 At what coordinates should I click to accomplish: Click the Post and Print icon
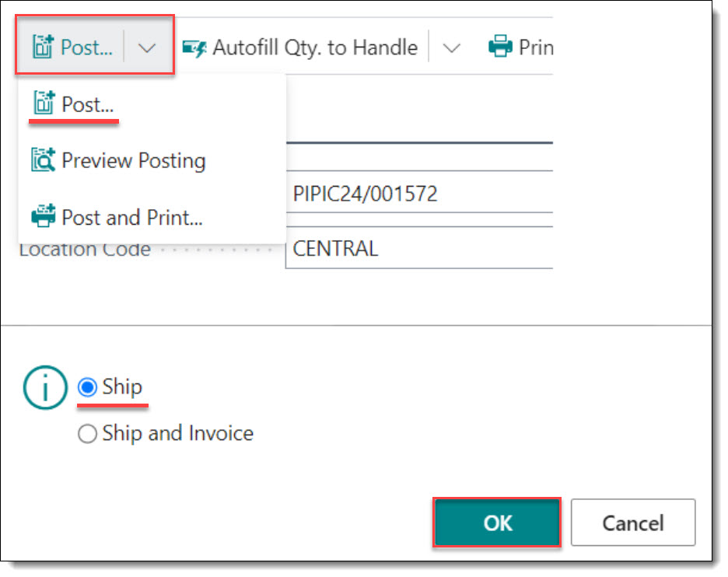pos(44,216)
